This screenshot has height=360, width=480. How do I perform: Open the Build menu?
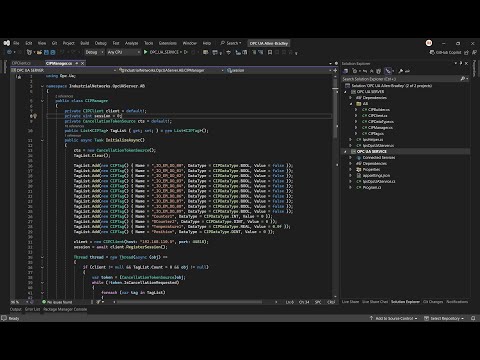tap(85, 43)
